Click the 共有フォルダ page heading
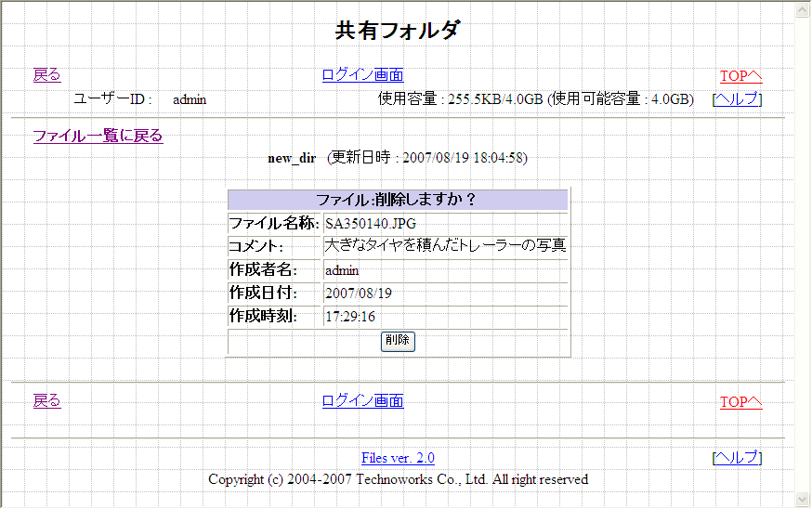Viewport: 812px width, 509px height. pyautogui.click(x=398, y=31)
